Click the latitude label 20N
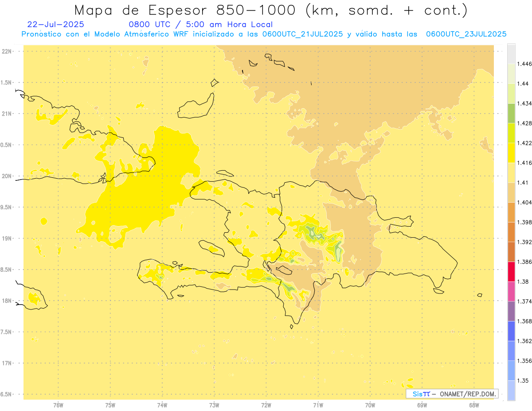 coord(7,176)
